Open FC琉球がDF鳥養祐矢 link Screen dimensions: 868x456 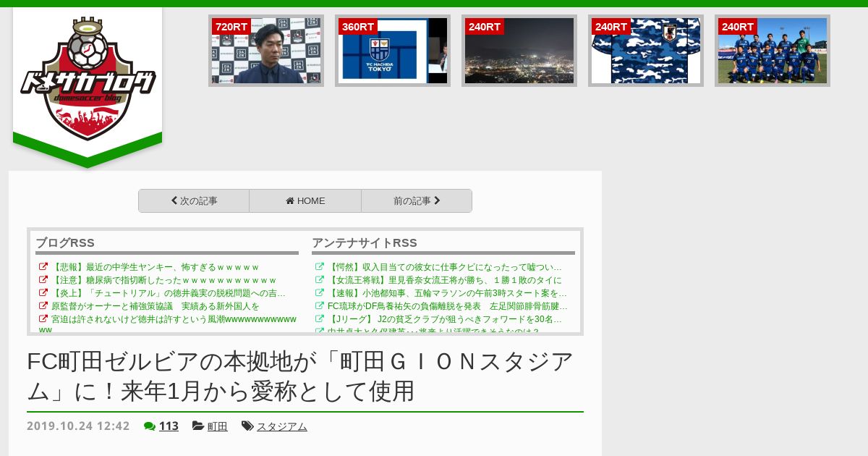click(448, 306)
